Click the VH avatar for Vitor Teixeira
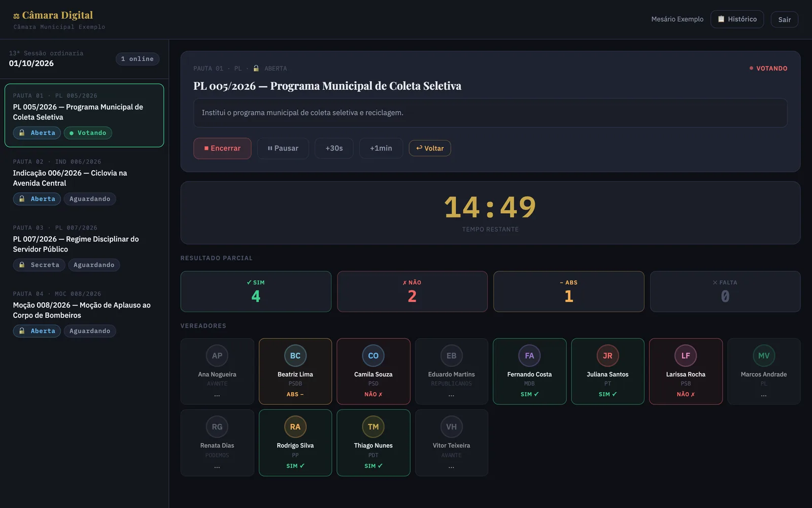This screenshot has height=508, width=812. [x=452, y=427]
